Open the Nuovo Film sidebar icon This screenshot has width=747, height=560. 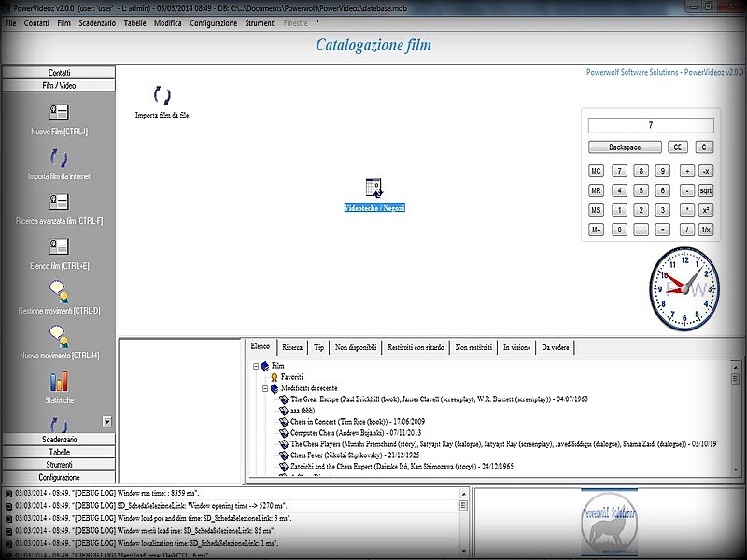pyautogui.click(x=59, y=112)
